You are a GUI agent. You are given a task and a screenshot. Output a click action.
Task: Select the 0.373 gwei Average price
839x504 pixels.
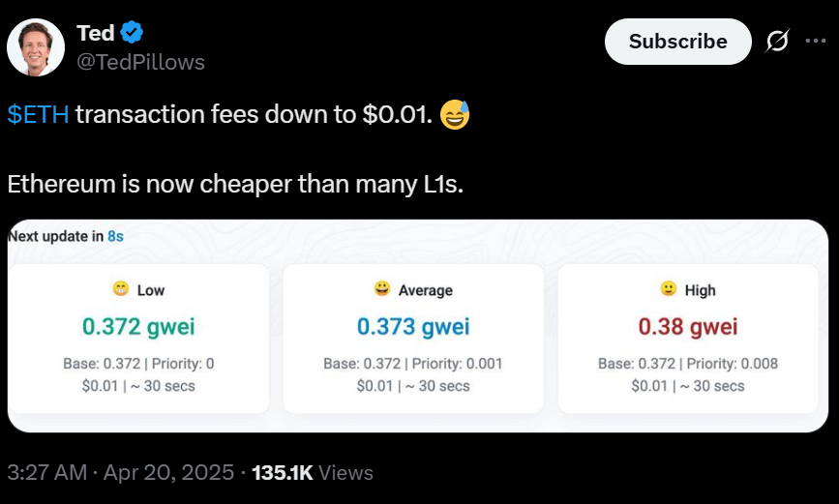pyautogui.click(x=413, y=327)
